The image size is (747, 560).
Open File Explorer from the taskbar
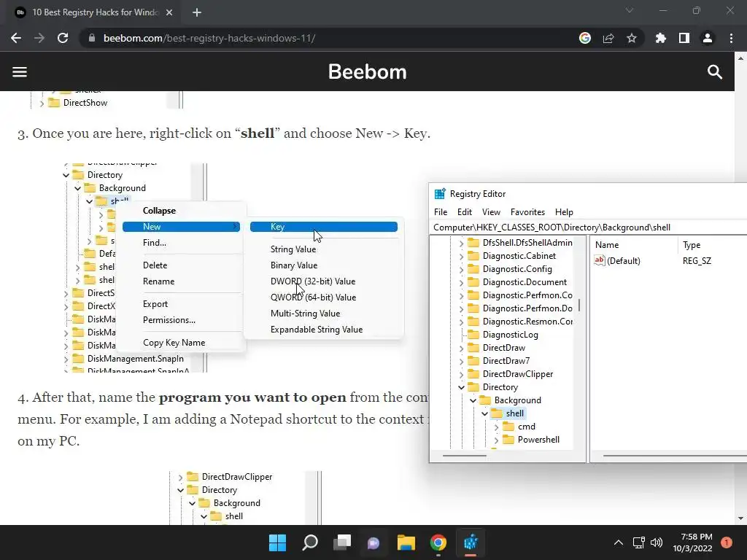click(x=406, y=542)
